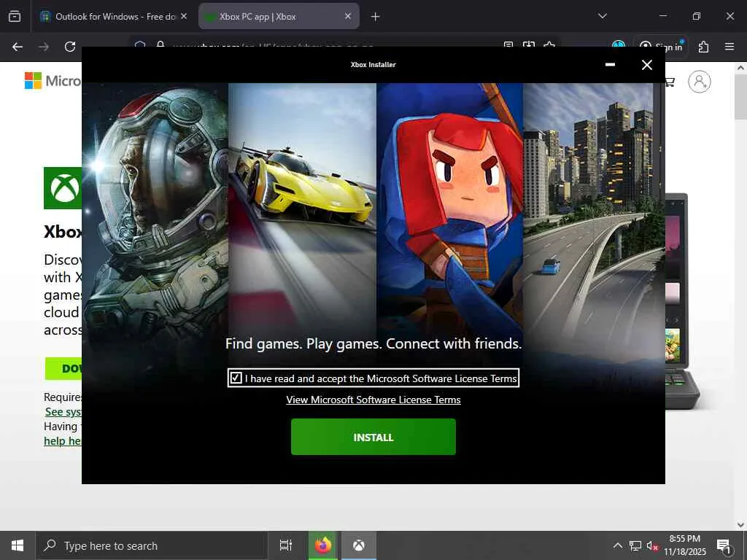
Task: Open Windows Start menu
Action: (18, 545)
